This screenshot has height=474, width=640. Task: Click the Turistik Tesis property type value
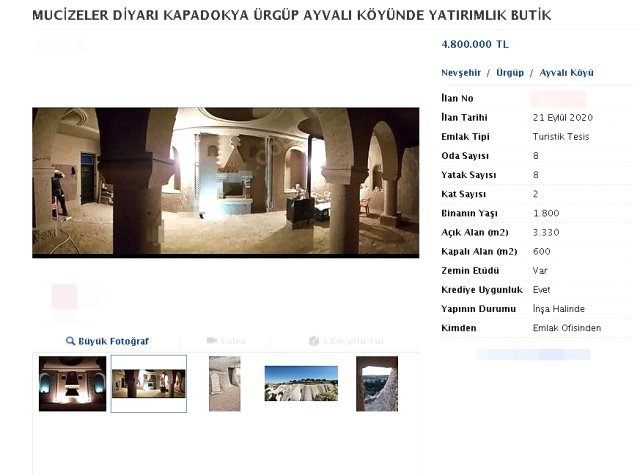tap(561, 136)
